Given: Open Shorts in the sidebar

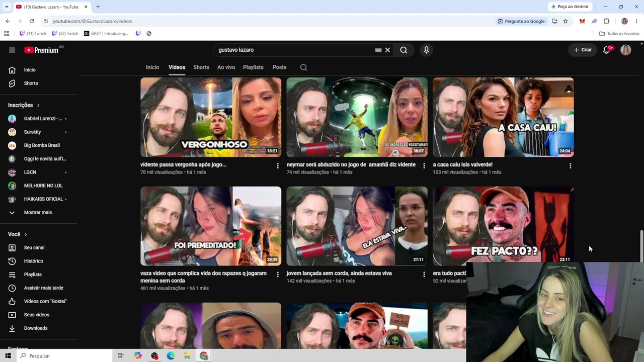Looking at the screenshot, I should (38, 83).
